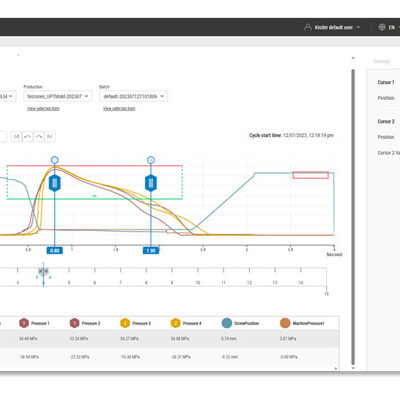Click the Pressure 2 column label
The height and width of the screenshot is (395, 400).
tap(91, 323)
